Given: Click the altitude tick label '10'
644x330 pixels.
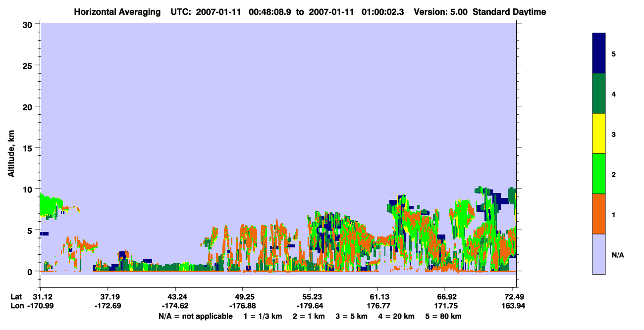Looking at the screenshot, I should pos(29,189).
